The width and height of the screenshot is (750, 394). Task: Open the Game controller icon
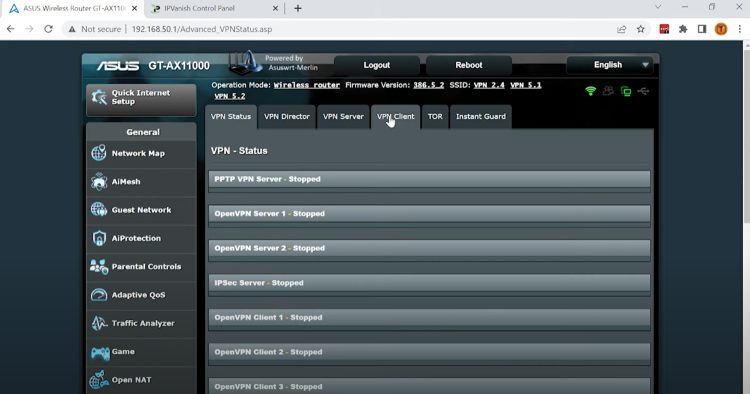(x=100, y=353)
